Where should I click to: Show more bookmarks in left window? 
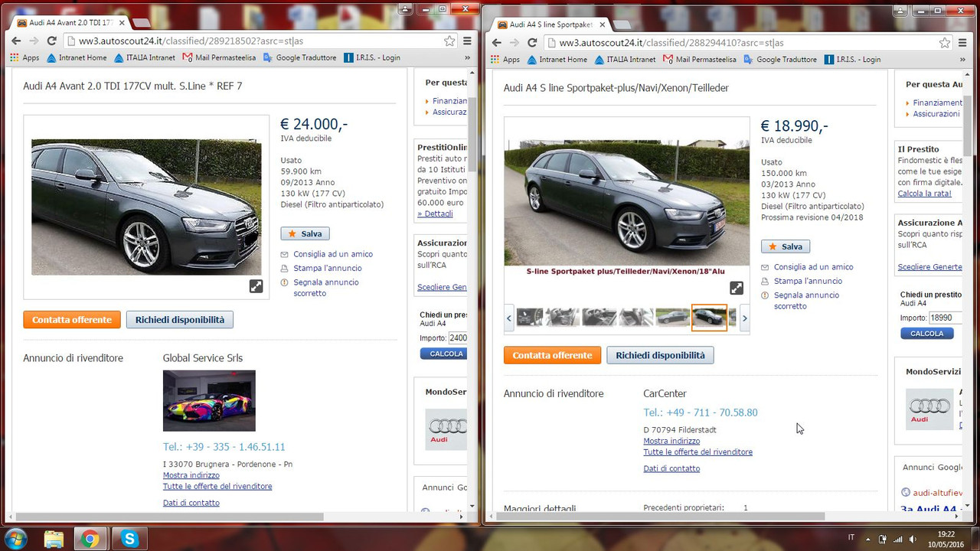coord(467,57)
